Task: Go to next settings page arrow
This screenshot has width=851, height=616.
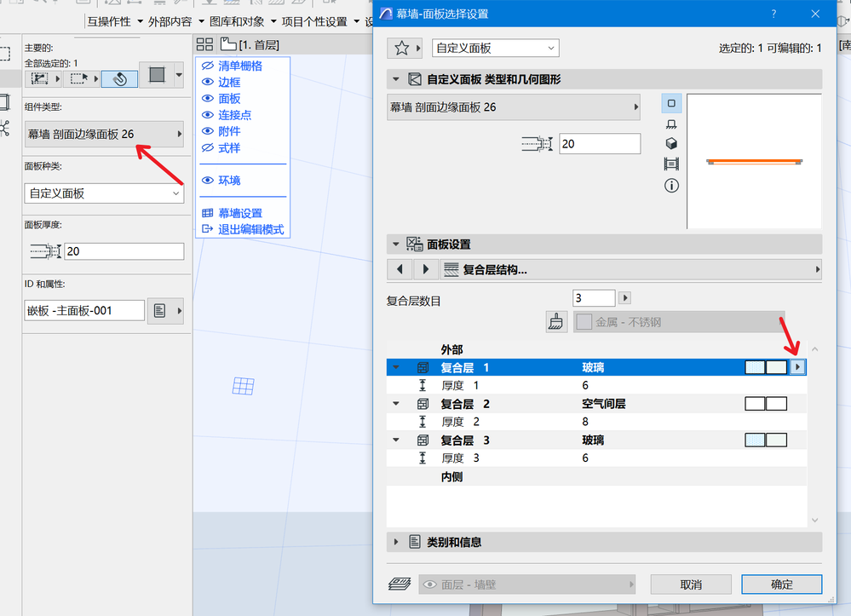Action: click(426, 269)
